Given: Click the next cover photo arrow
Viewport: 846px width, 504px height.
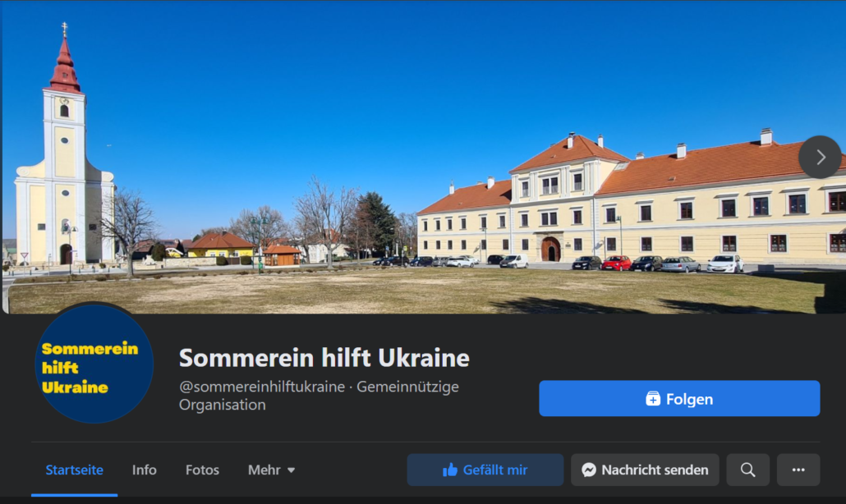Looking at the screenshot, I should (x=820, y=157).
